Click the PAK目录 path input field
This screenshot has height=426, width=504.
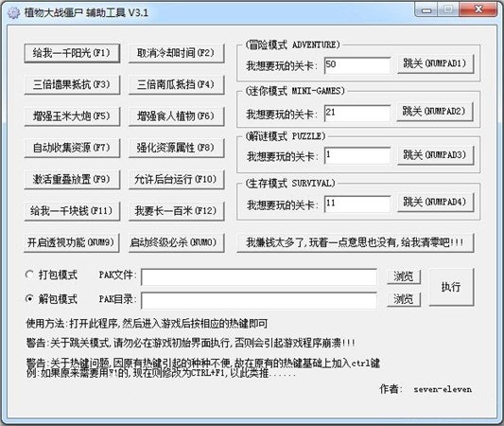click(x=259, y=301)
